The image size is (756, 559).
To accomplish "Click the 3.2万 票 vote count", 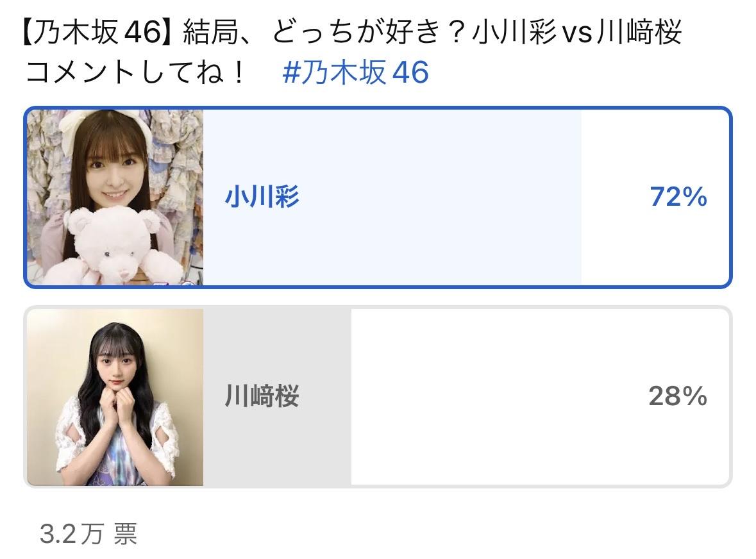I will 88,534.
